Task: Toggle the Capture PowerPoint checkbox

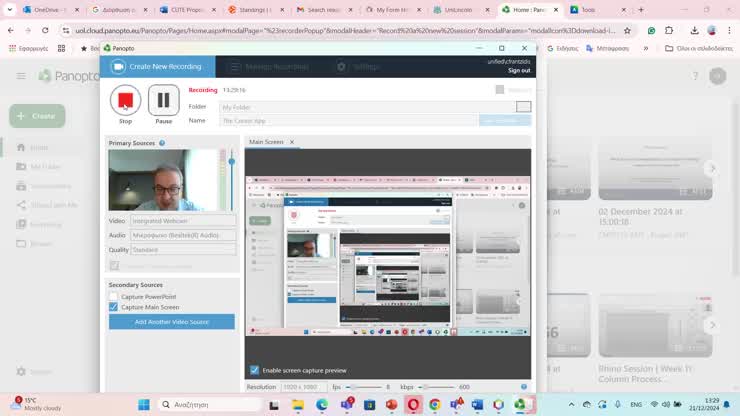Action: coord(113,297)
